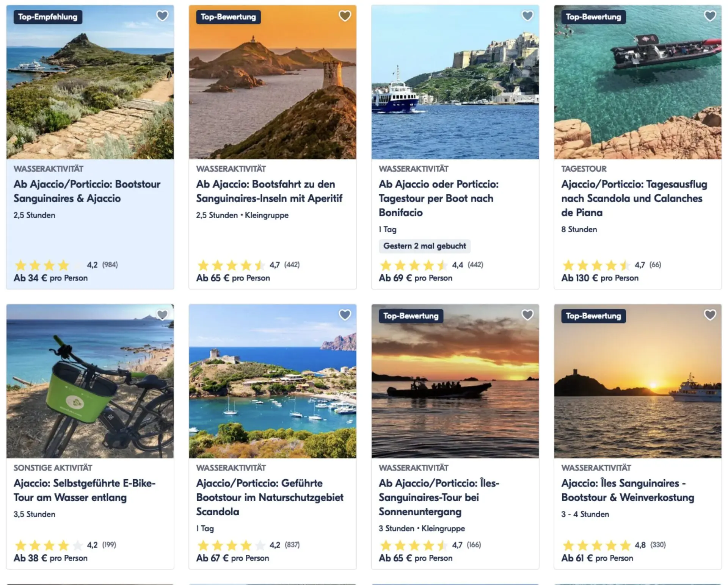728x585 pixels.
Task: Click the Bonifacio ferry photo thumbnail
Action: (x=455, y=82)
